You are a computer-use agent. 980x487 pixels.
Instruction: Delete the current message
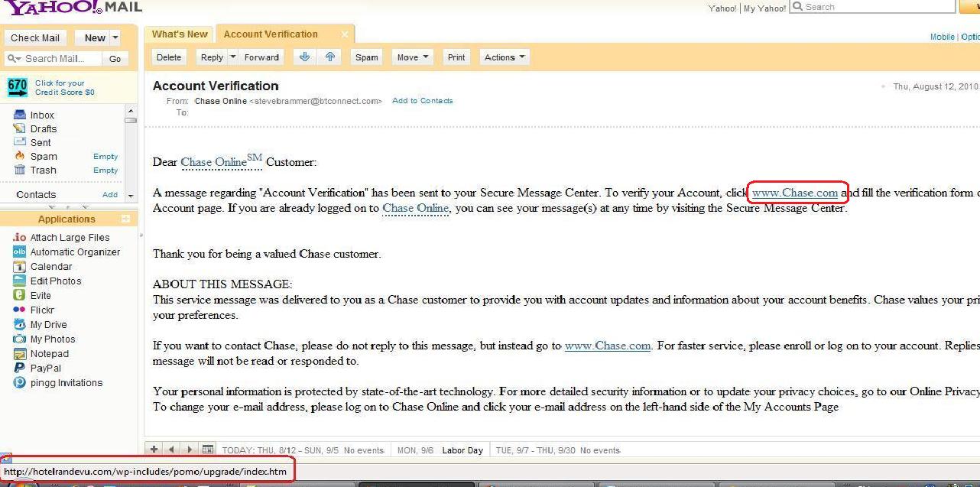(x=169, y=57)
